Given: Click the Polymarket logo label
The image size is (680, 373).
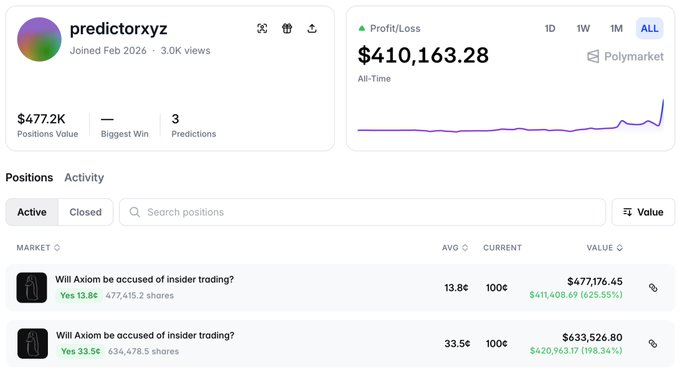Looking at the screenshot, I should pos(625,56).
